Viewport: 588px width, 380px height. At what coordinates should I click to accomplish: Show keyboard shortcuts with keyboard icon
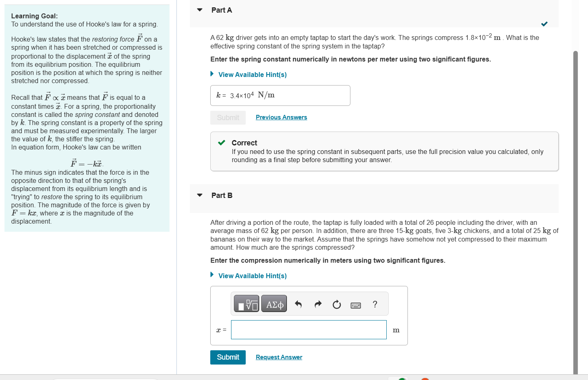pos(355,305)
